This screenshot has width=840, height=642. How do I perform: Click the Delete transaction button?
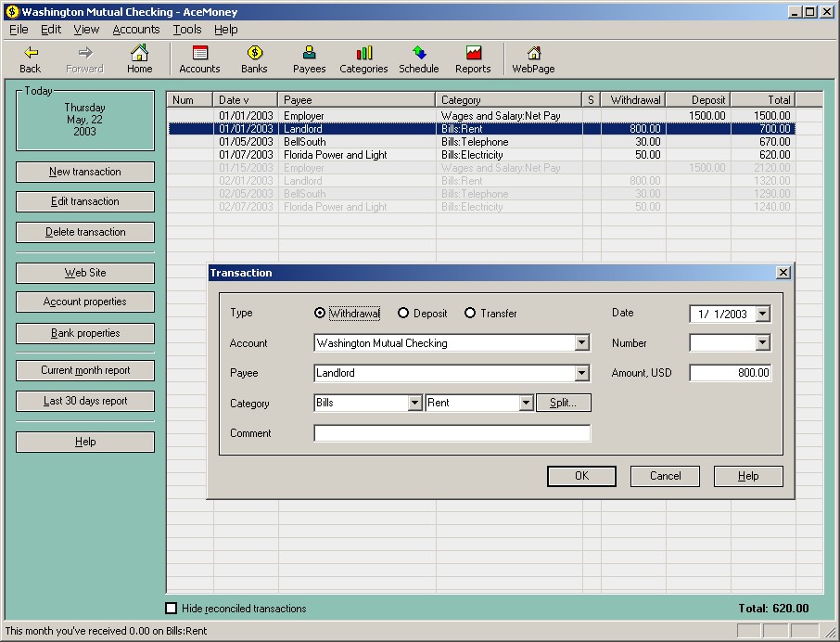coord(85,232)
